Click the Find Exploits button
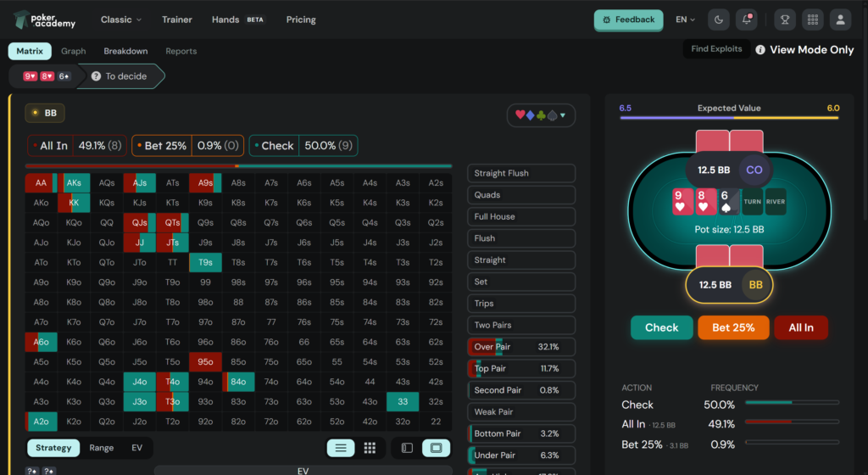Viewport: 868px width, 475px height. click(x=716, y=48)
